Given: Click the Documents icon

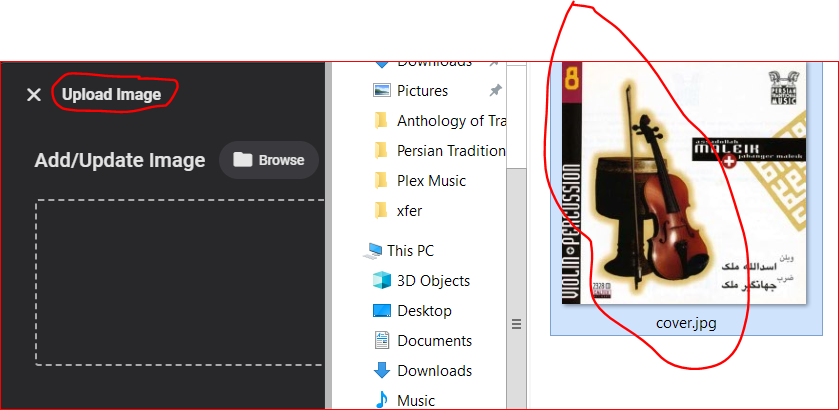Looking at the screenshot, I should point(382,340).
